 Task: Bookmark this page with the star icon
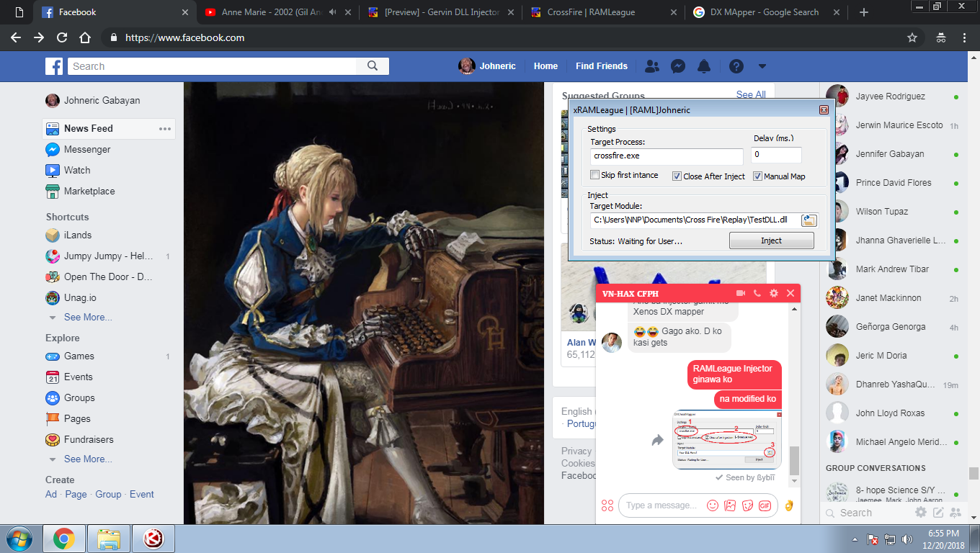point(912,37)
